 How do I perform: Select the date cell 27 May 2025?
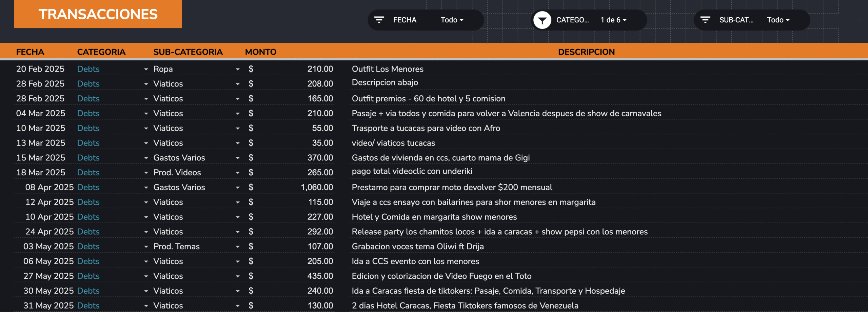pyautogui.click(x=48, y=276)
